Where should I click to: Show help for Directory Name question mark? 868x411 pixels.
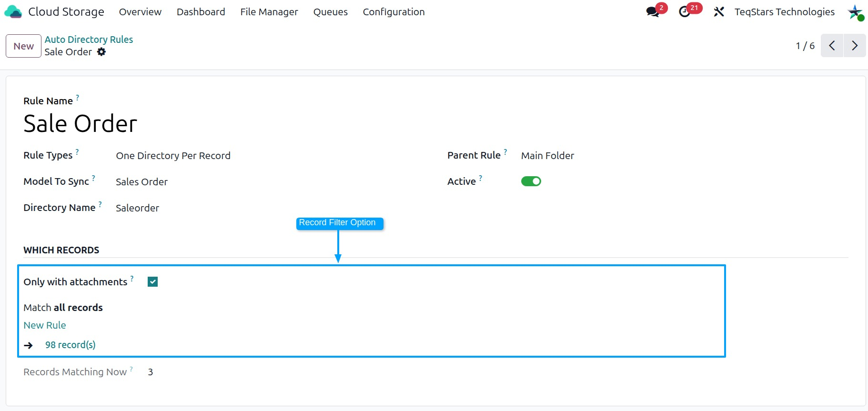100,204
